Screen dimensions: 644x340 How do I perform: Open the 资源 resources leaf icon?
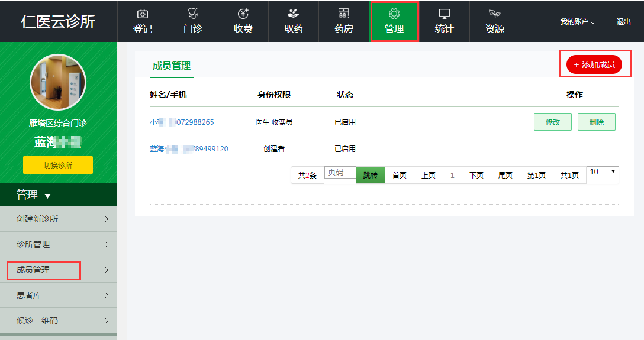click(x=495, y=14)
